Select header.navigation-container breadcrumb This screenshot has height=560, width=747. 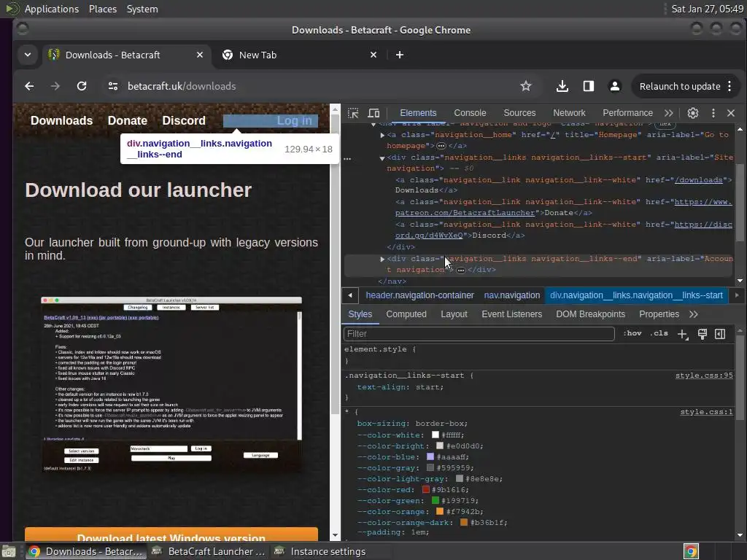coord(419,295)
